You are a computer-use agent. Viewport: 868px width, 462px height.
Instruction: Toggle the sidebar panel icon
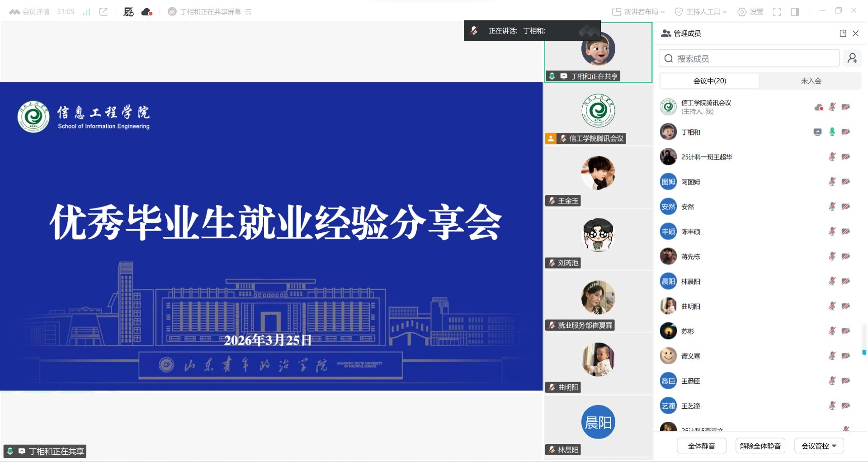pyautogui.click(x=795, y=12)
